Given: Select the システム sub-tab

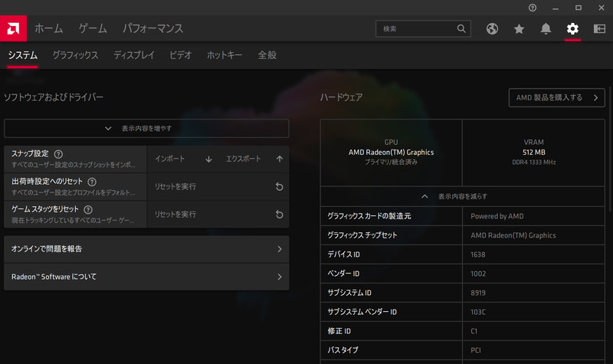Looking at the screenshot, I should [23, 55].
